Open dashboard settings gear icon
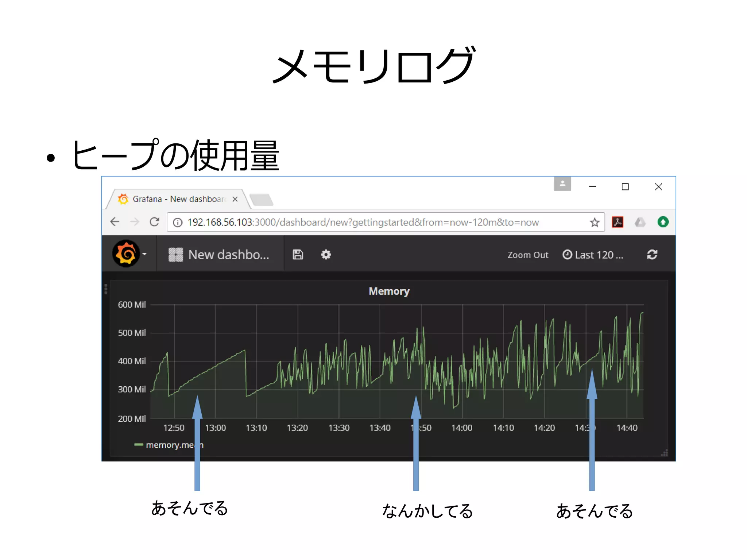This screenshot has width=747, height=560. (326, 255)
